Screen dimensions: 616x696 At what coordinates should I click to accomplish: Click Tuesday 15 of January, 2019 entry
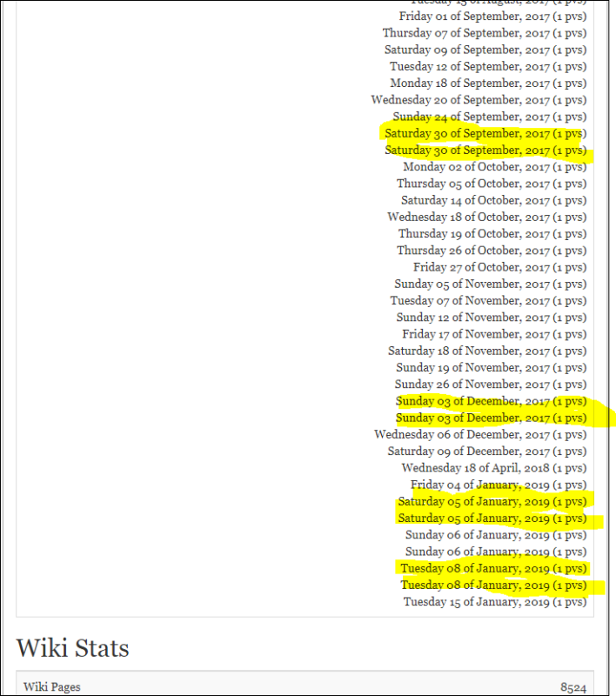[x=495, y=602]
